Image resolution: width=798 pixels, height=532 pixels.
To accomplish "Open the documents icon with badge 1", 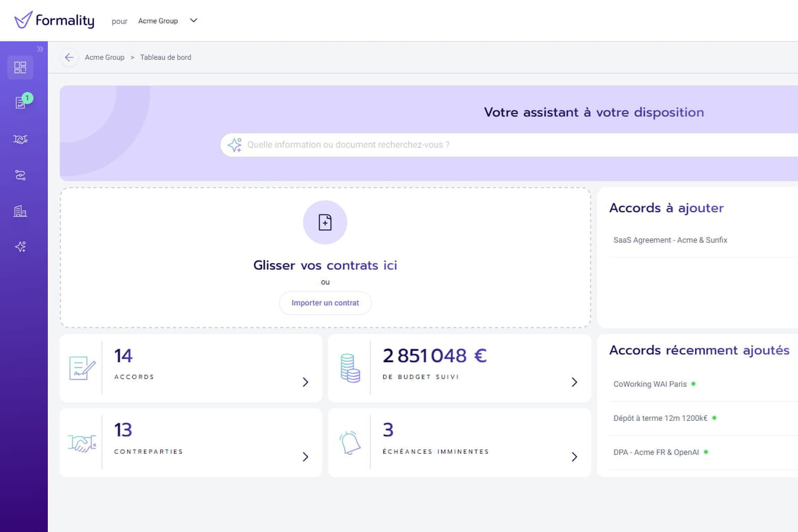I will [x=20, y=103].
